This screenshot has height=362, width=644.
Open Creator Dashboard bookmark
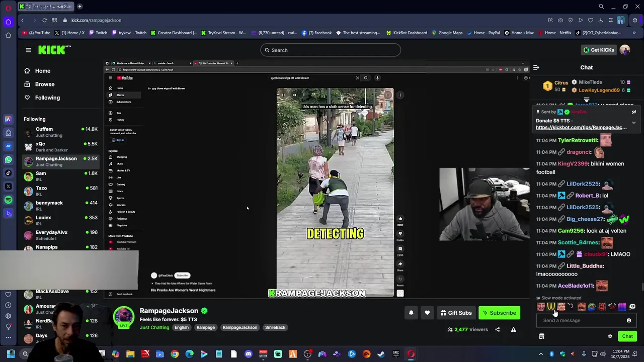[173, 33]
